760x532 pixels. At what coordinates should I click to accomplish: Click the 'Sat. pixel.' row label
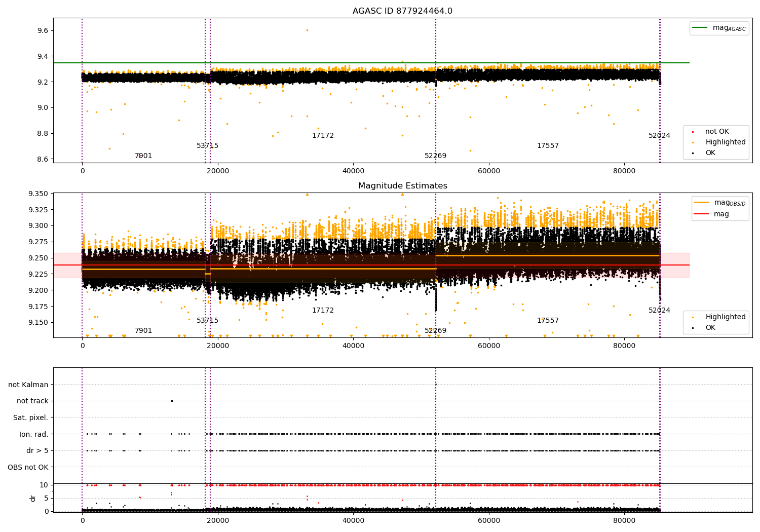pyautogui.click(x=31, y=418)
